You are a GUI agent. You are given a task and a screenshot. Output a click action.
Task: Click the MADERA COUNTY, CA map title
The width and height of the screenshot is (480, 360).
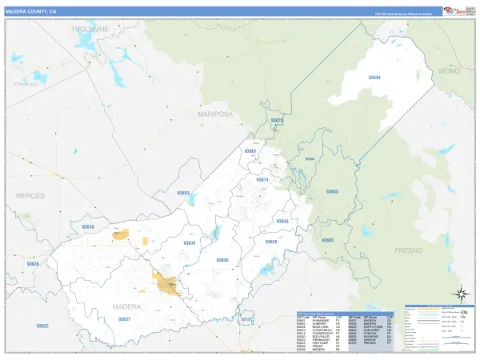pyautogui.click(x=31, y=12)
